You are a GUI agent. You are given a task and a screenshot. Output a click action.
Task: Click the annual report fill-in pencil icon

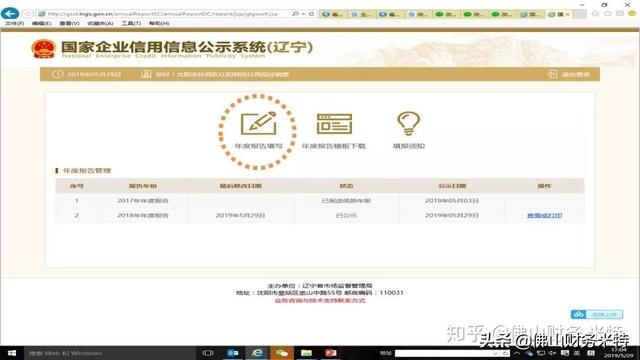(x=258, y=123)
